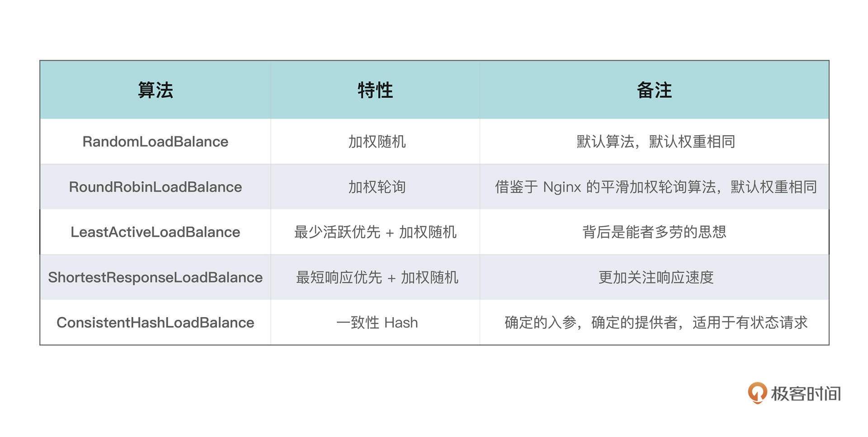Click the 加权轮询 feature cell
This screenshot has height=437, width=868.
(x=377, y=187)
